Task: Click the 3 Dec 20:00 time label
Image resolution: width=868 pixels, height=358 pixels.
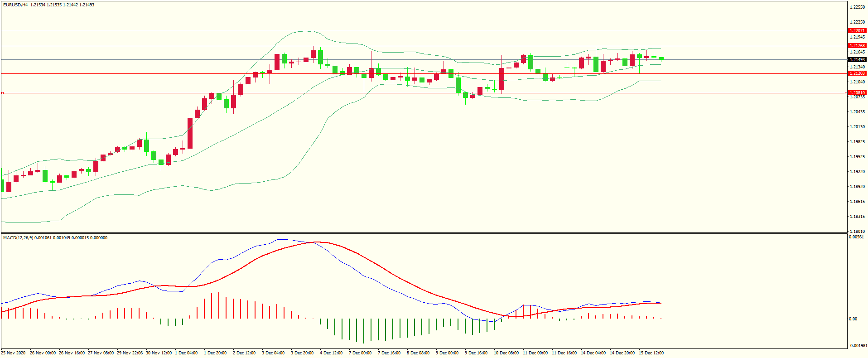Action: point(302,353)
